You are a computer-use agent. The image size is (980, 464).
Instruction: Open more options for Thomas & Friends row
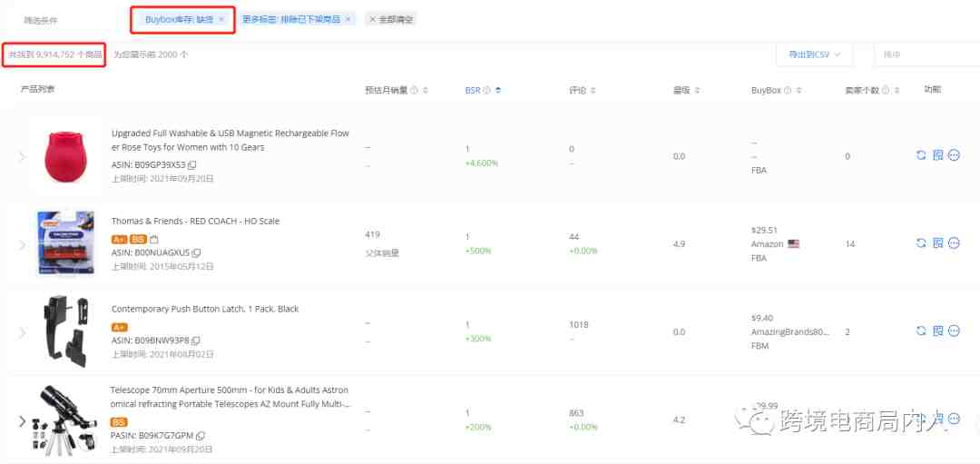pos(954,243)
